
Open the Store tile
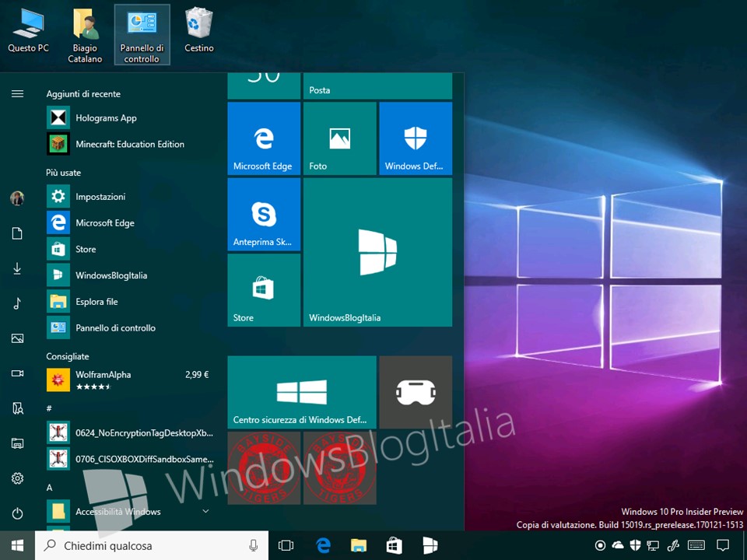tap(264, 290)
